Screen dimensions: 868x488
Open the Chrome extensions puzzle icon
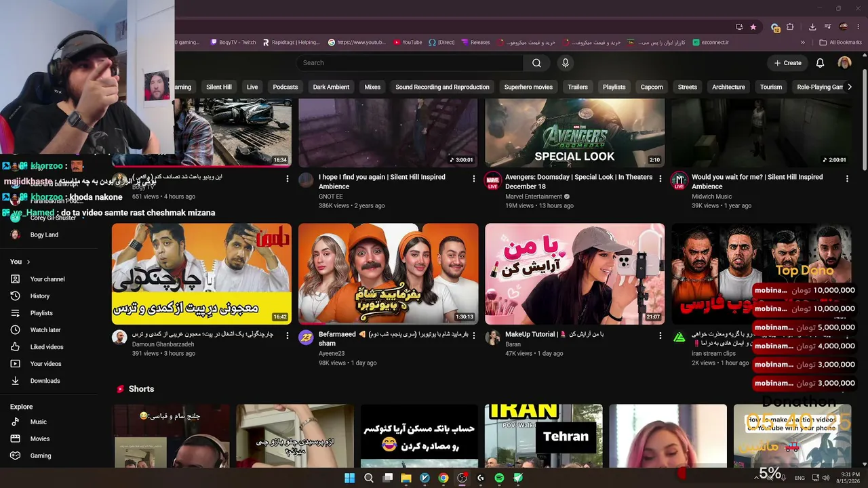pyautogui.click(x=790, y=27)
